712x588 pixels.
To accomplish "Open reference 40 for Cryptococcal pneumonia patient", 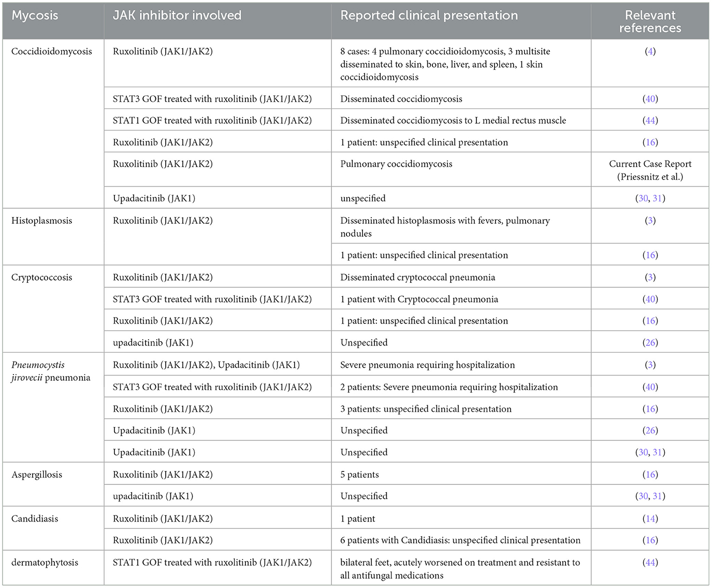I will (650, 299).
